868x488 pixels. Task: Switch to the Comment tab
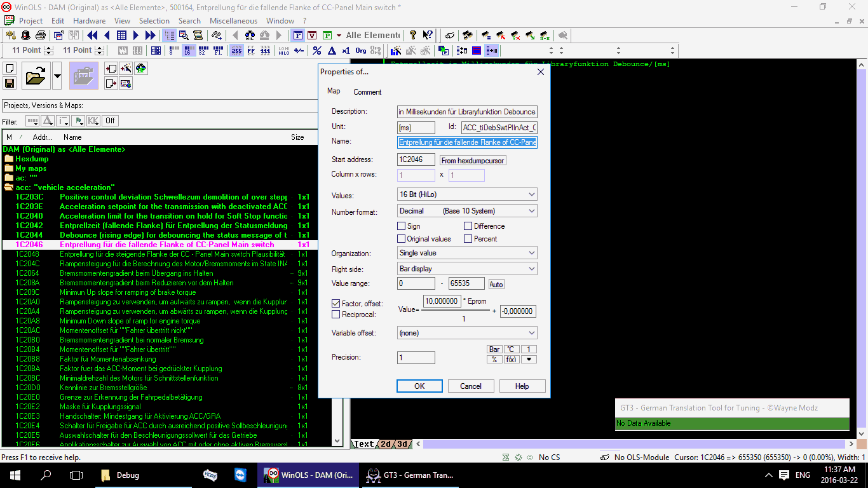367,92
